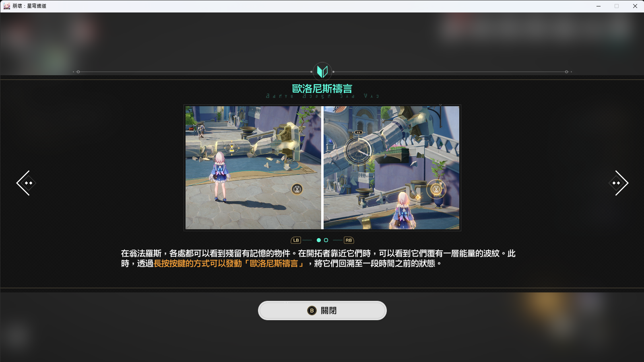The width and height of the screenshot is (644, 362).
Task: Go to the previous tutorial page arrow
Action: (x=27, y=183)
